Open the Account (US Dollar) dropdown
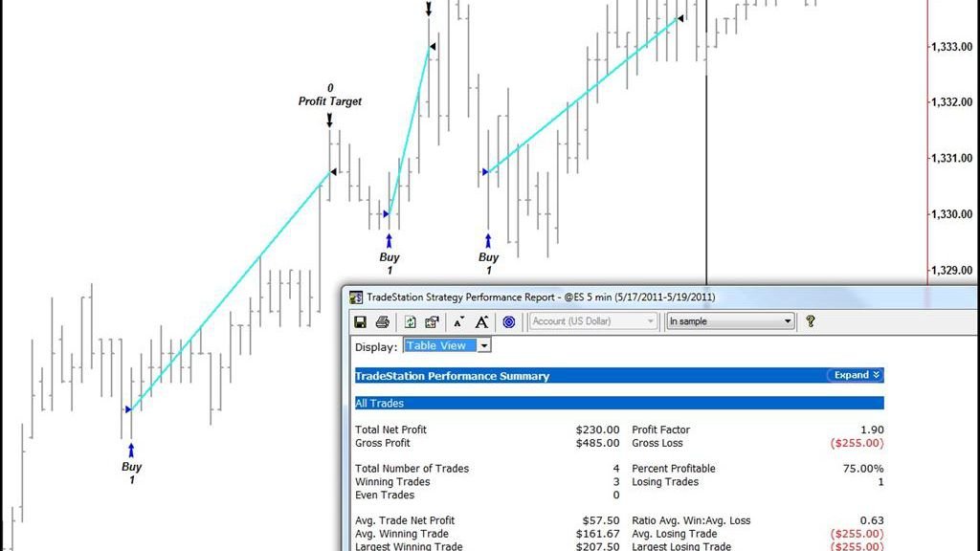 (x=592, y=321)
